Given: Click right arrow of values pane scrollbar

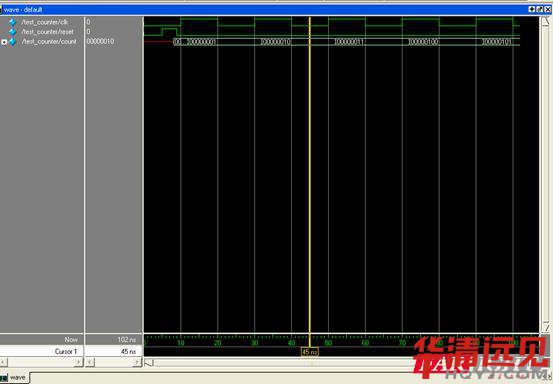Looking at the screenshot, I should click(x=138, y=362).
